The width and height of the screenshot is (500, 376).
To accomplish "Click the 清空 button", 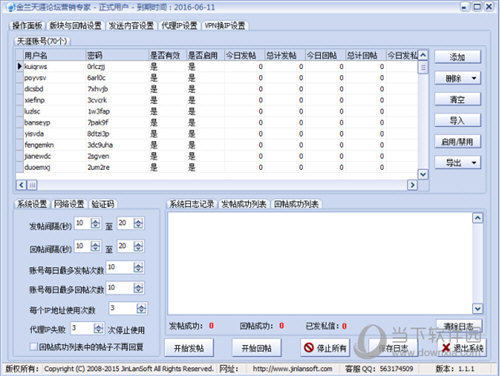I will tap(457, 99).
